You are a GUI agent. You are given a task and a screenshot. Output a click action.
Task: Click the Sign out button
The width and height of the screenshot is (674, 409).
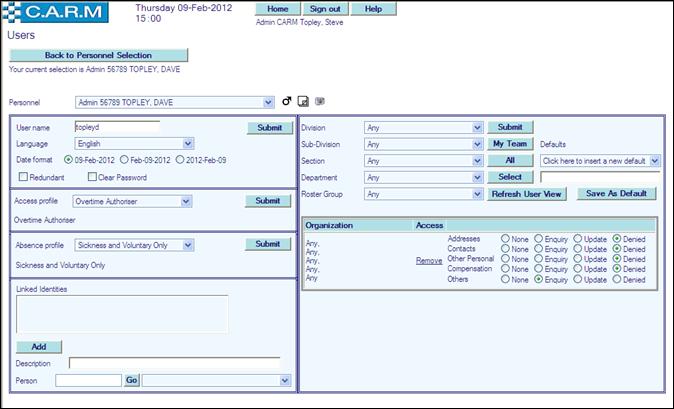point(325,9)
